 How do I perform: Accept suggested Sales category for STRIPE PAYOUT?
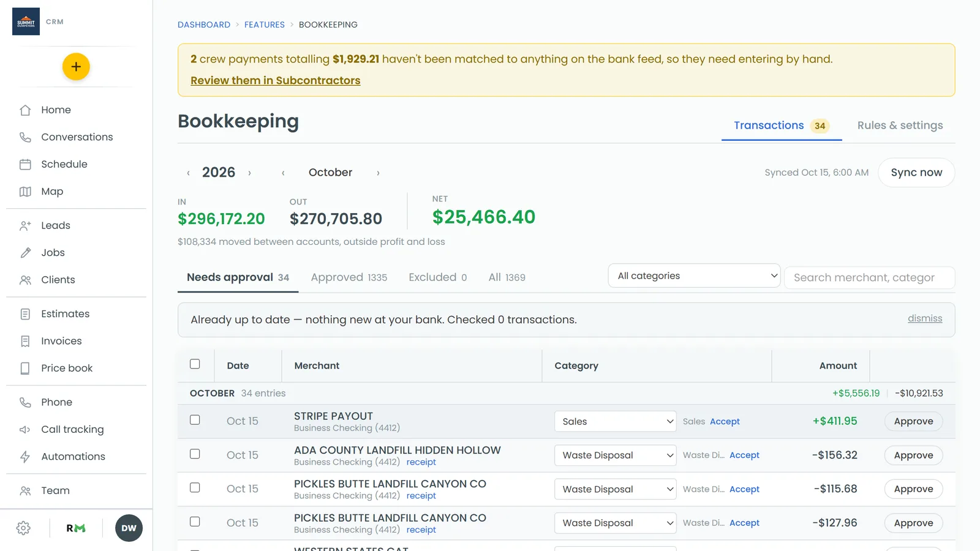tap(725, 422)
